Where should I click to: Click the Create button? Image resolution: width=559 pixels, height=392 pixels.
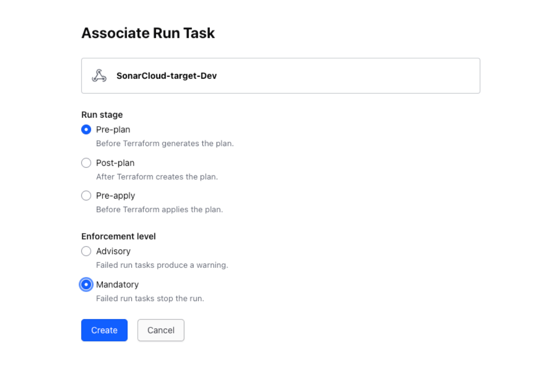(104, 330)
